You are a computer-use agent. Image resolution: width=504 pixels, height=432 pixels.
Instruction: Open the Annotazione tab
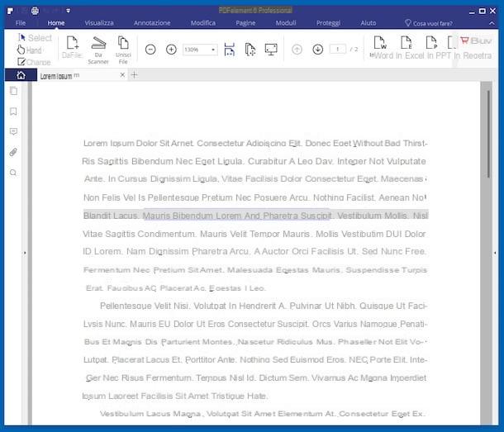(x=152, y=23)
